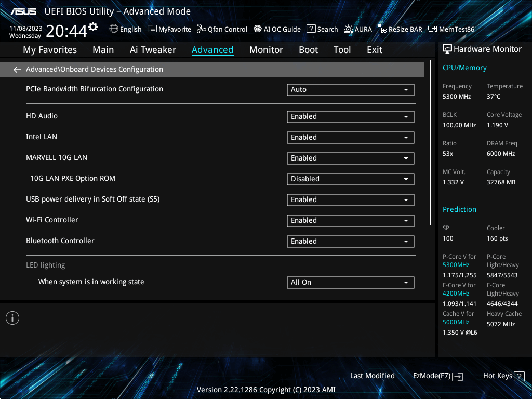Click Prediction section heading
This screenshot has width=532, height=399.
pyautogui.click(x=459, y=210)
